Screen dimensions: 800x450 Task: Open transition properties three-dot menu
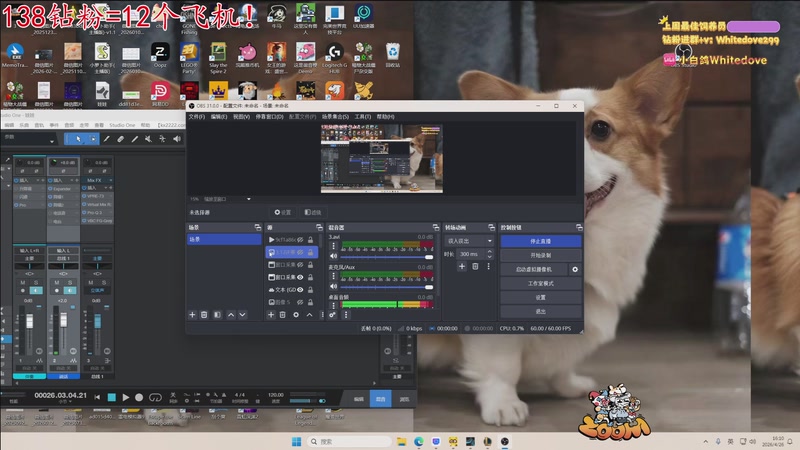488,266
